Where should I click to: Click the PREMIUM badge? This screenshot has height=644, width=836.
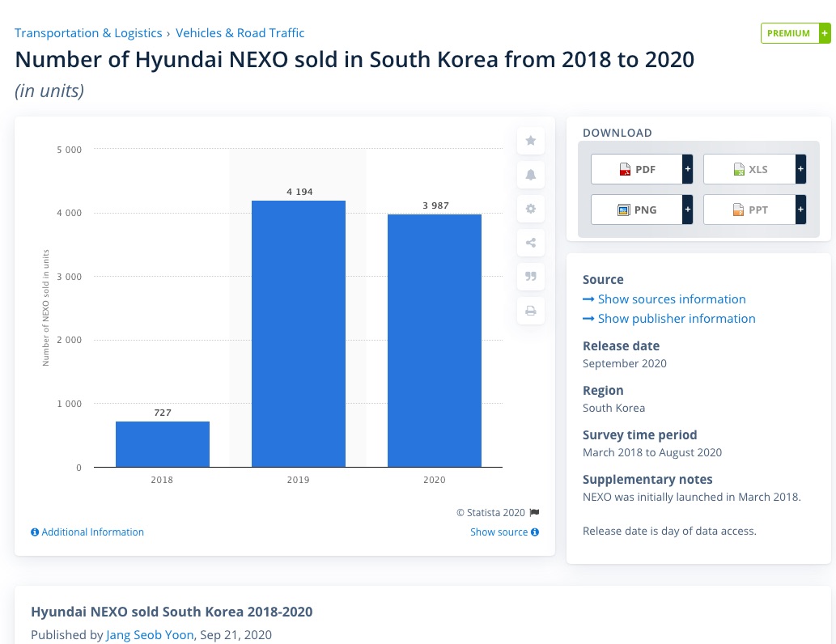796,33
